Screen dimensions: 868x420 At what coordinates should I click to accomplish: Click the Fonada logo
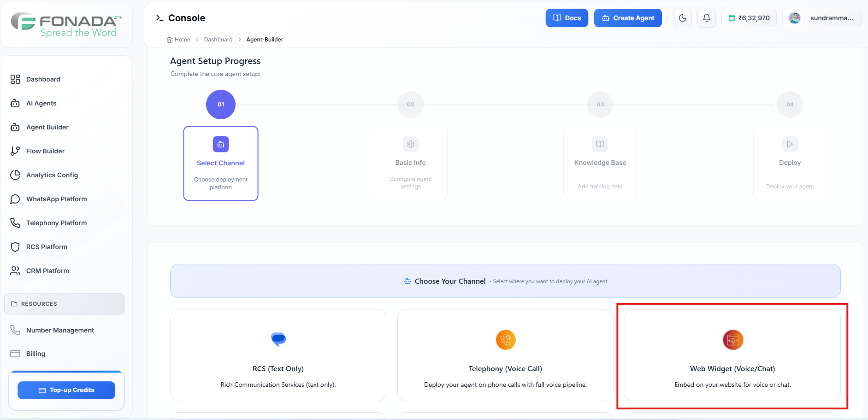pos(66,25)
